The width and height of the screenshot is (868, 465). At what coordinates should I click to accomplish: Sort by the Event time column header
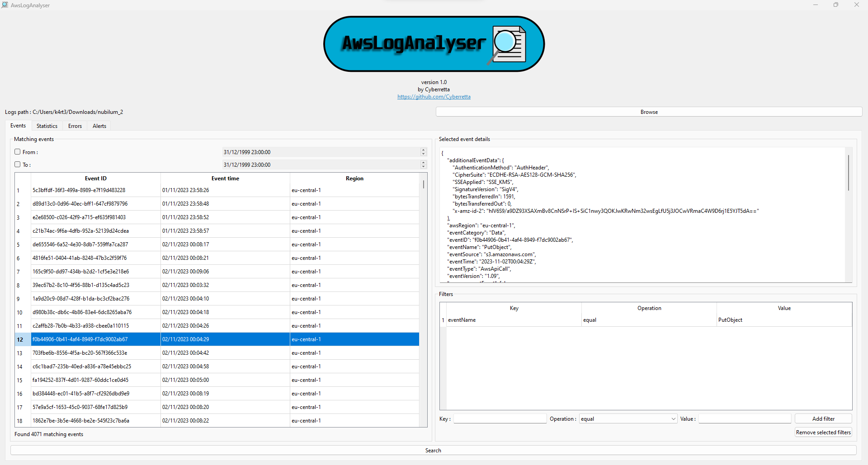click(225, 178)
